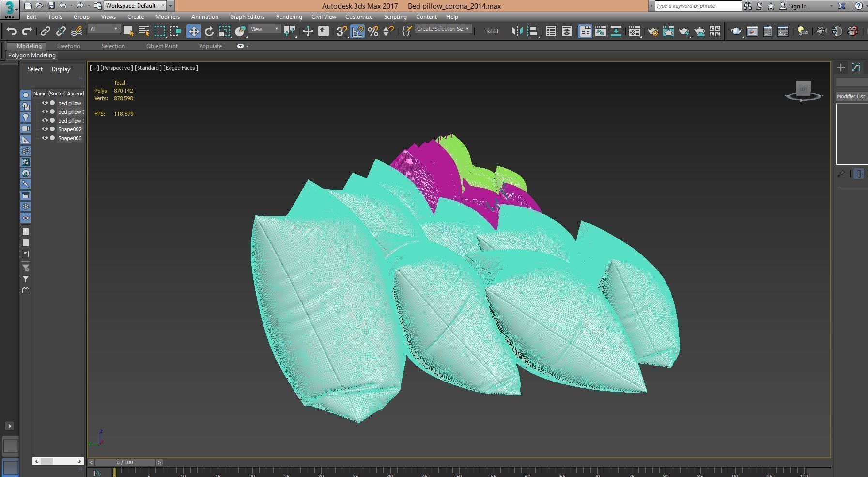Viewport: 868px width, 477px height.
Task: Open the 3ds Max application menu button
Action: (x=10, y=9)
